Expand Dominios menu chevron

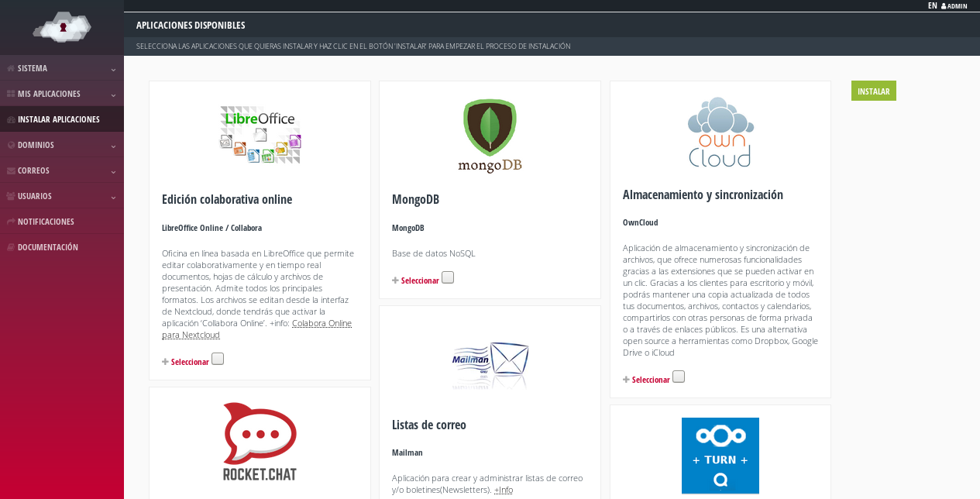[113, 146]
